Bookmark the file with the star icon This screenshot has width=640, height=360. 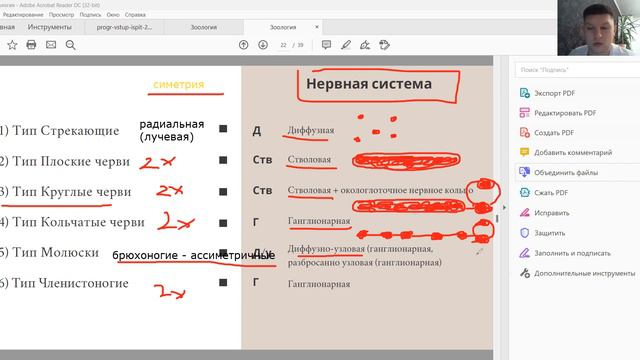pyautogui.click(x=12, y=45)
